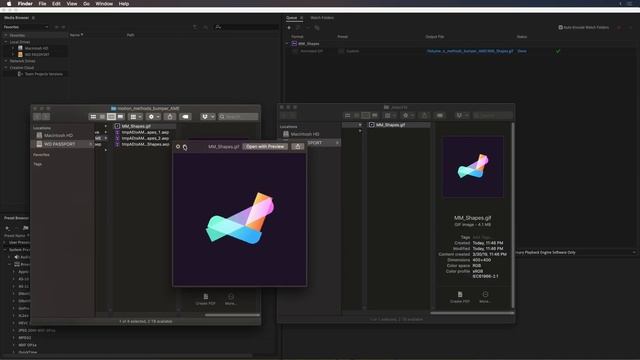Click the MM_Shapes.gif thumbnail in right Finder
The width and height of the screenshot is (640, 360).
click(x=473, y=167)
